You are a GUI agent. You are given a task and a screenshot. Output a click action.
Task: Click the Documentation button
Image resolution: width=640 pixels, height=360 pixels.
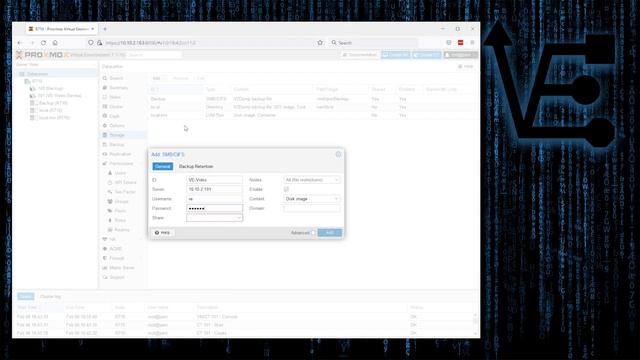(360, 55)
